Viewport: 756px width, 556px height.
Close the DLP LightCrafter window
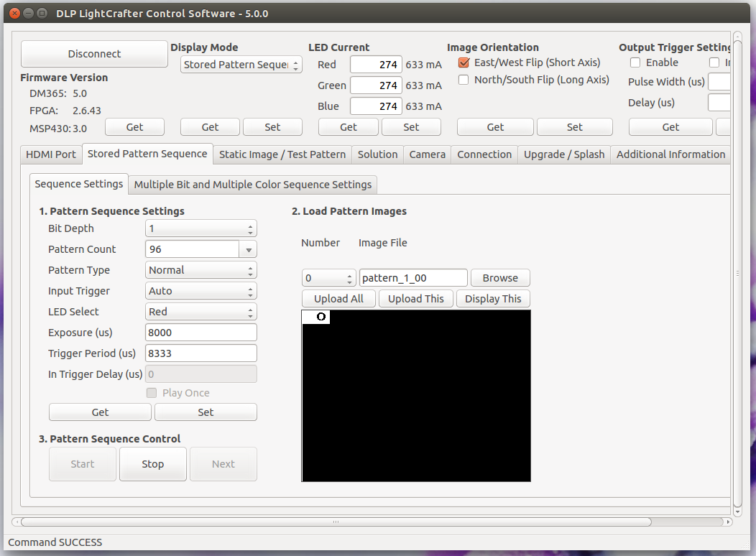click(x=15, y=14)
